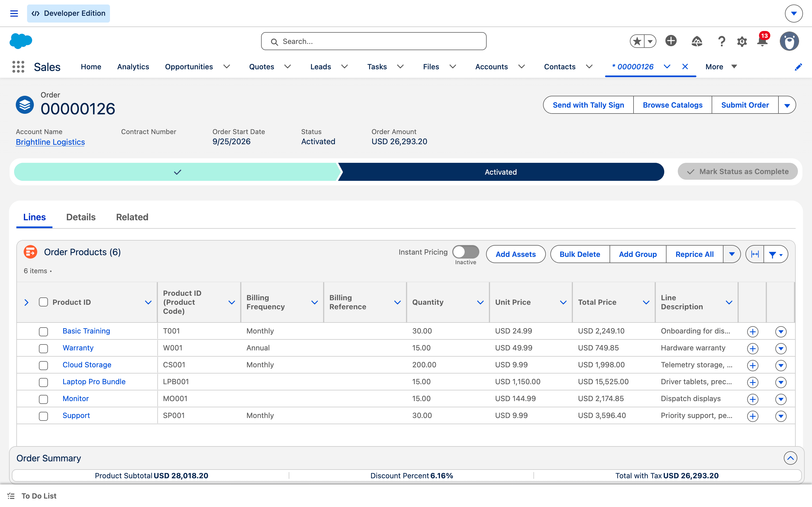
Task: Check the Cloud Storage row checkbox
Action: coord(43,365)
